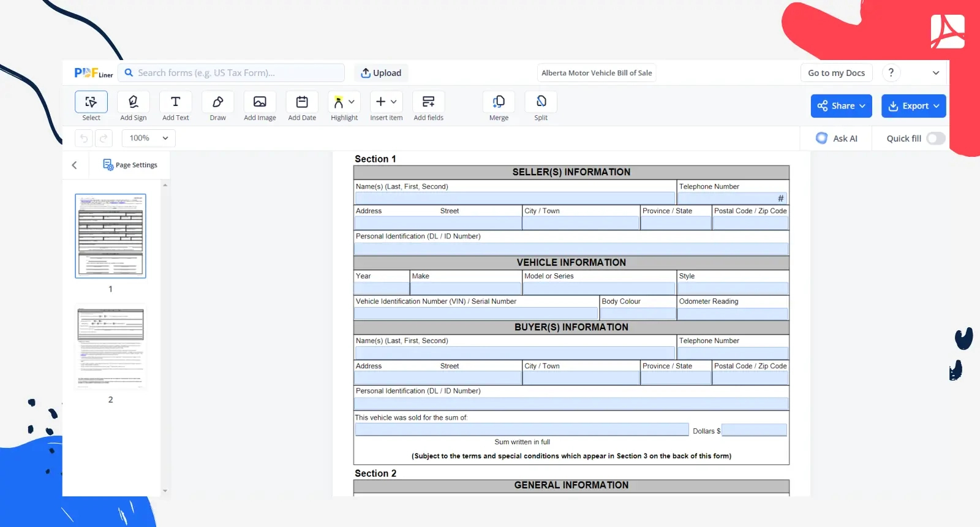Open the help question mark
The image size is (980, 527).
tap(891, 73)
